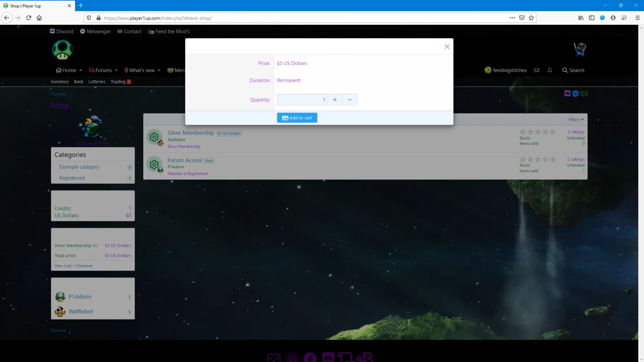
Task: Go back with browser back arrow
Action: coord(7,18)
